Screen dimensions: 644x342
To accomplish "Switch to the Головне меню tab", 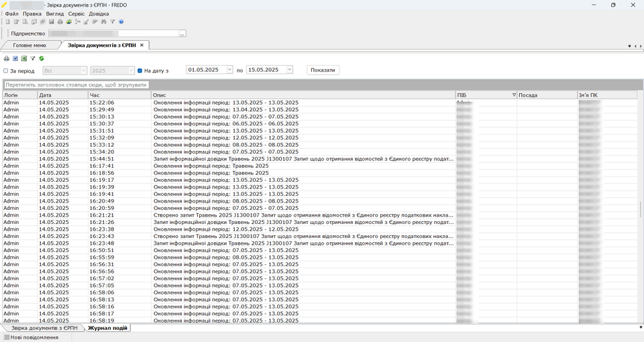I will click(30, 45).
